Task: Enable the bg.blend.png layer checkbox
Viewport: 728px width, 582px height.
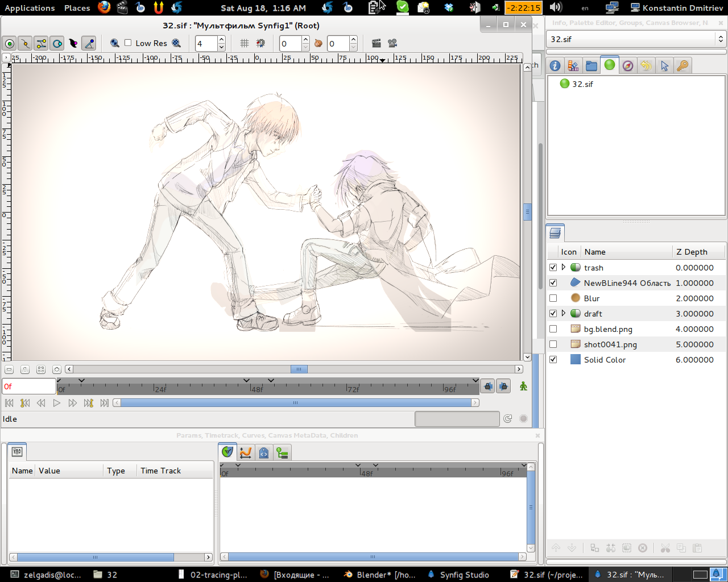Action: tap(553, 329)
